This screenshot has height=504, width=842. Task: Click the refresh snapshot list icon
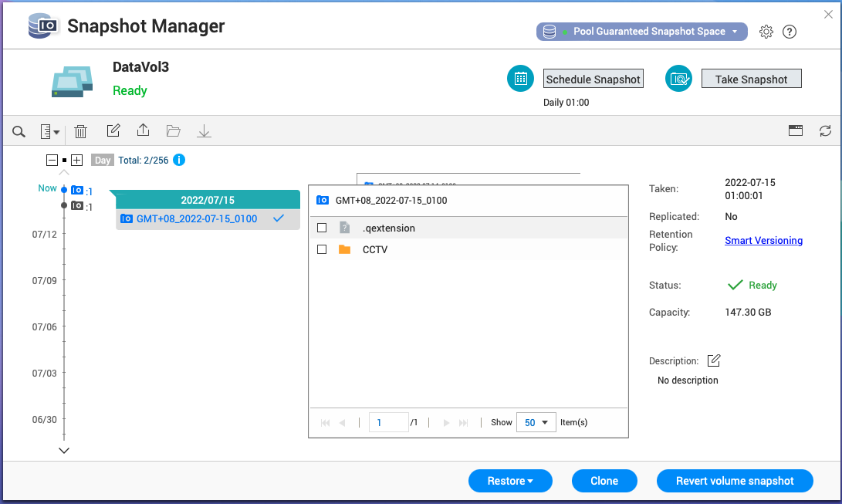pyautogui.click(x=825, y=130)
